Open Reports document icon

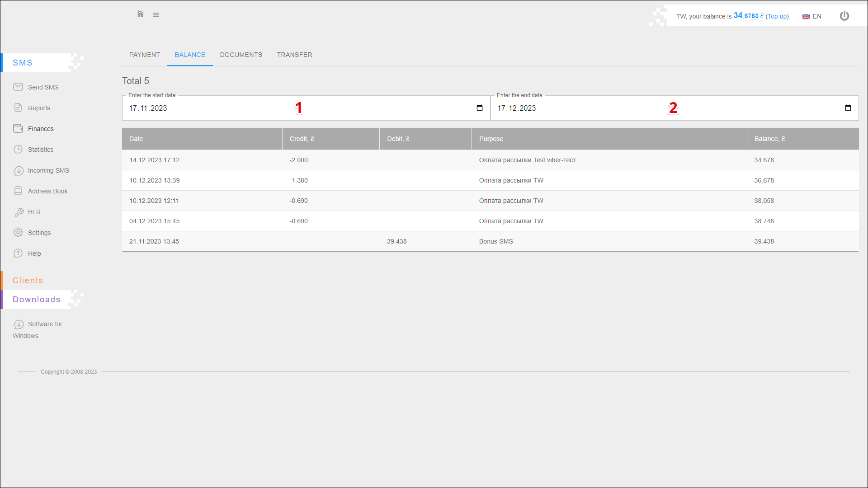(18, 108)
